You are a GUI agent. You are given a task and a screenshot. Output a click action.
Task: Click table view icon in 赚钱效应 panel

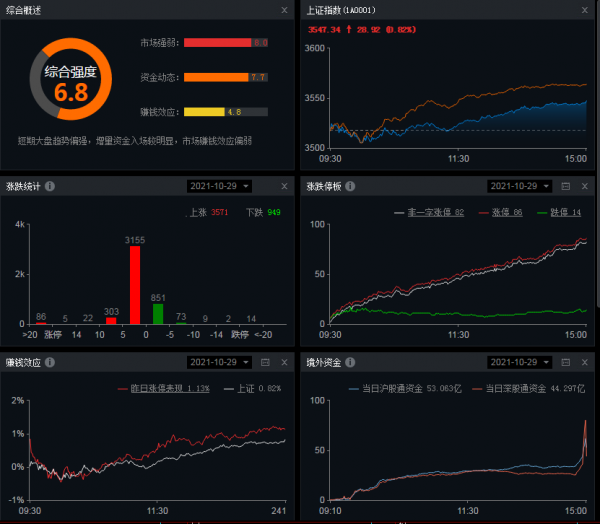click(x=265, y=362)
